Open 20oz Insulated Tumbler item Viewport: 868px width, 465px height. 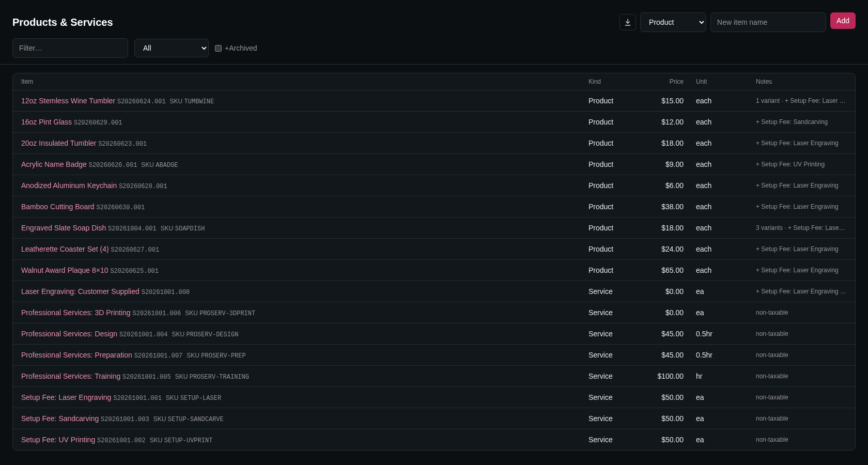coord(58,143)
